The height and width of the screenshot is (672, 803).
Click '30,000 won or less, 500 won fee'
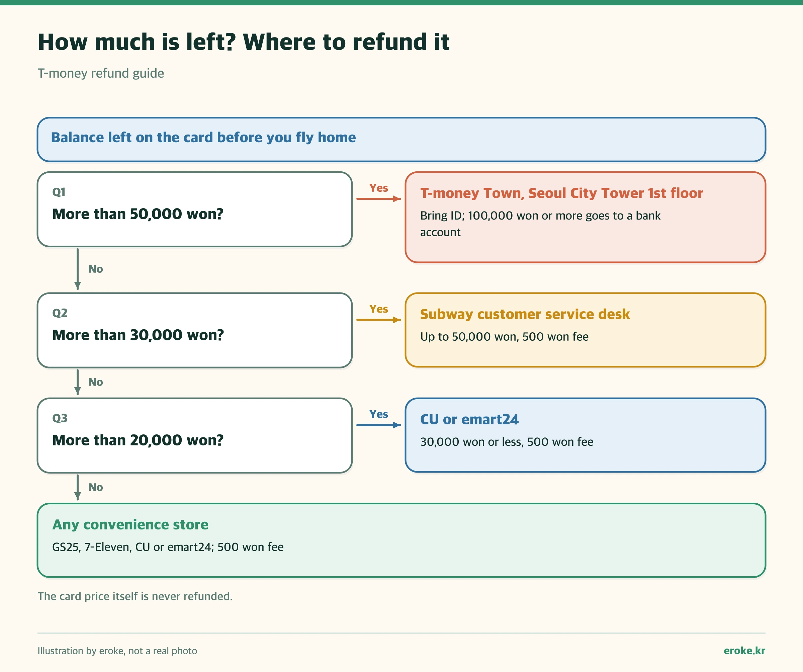click(x=507, y=442)
